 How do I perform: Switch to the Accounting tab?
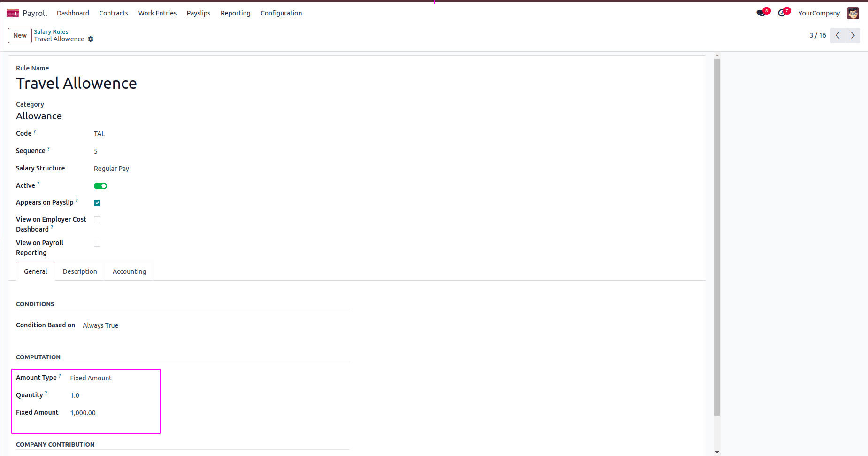[x=129, y=271]
